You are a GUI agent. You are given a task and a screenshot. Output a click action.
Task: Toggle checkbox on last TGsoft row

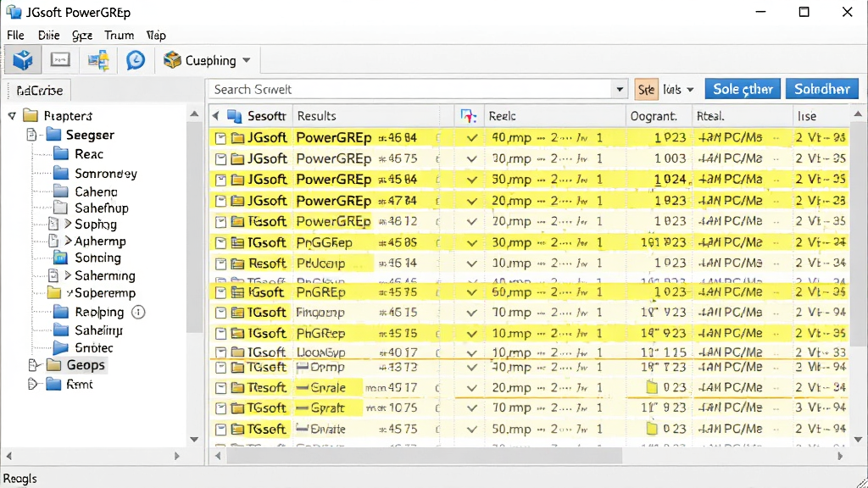[x=220, y=430]
